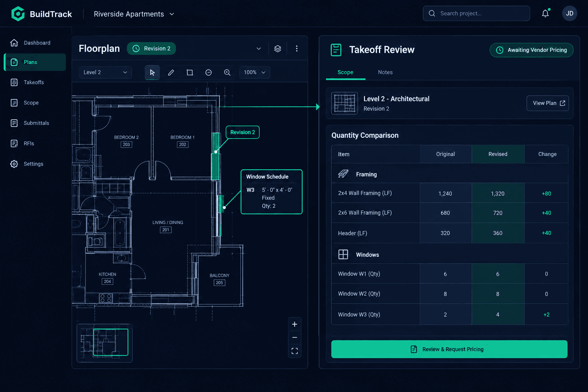Focus the Search project field
Screen dimensions: 588x392
pyautogui.click(x=476, y=13)
